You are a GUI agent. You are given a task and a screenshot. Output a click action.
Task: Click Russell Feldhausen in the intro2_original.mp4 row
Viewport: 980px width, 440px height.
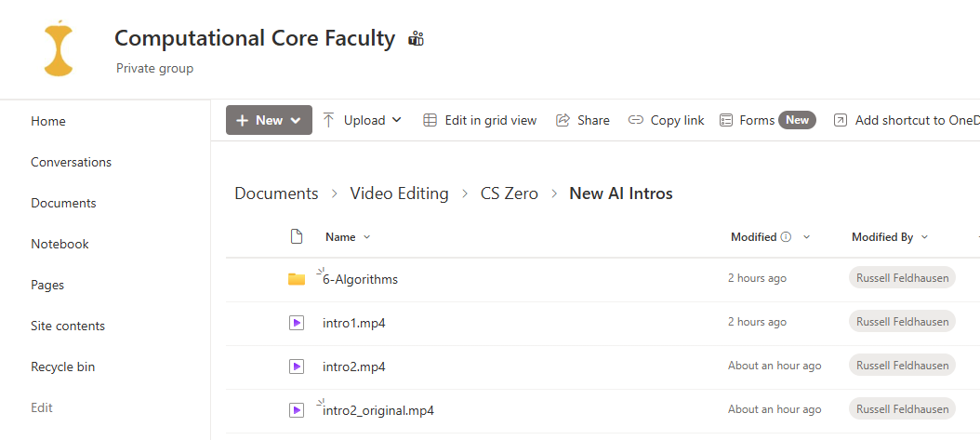903,408
